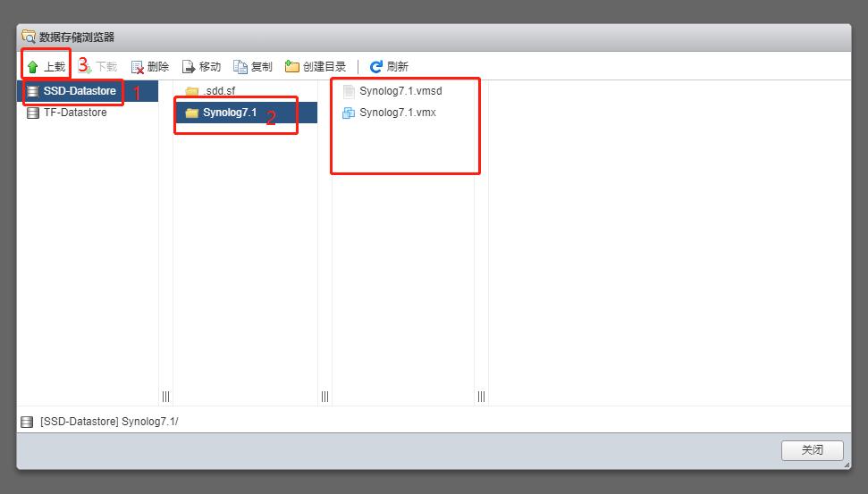Click the second column resize handle
The image size is (868, 494).
pyautogui.click(x=325, y=396)
